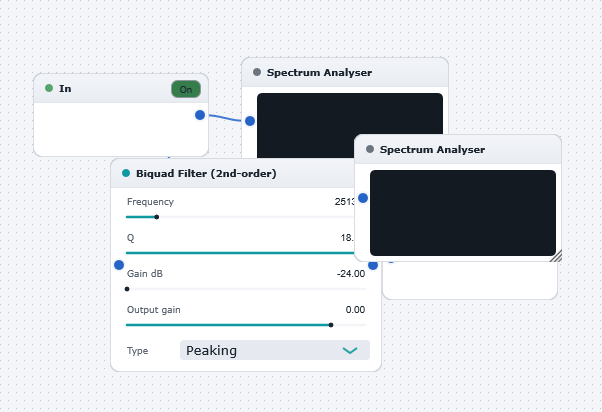Click the front Spectrum Analyser black display
This screenshot has height=412, width=602.
463,213
